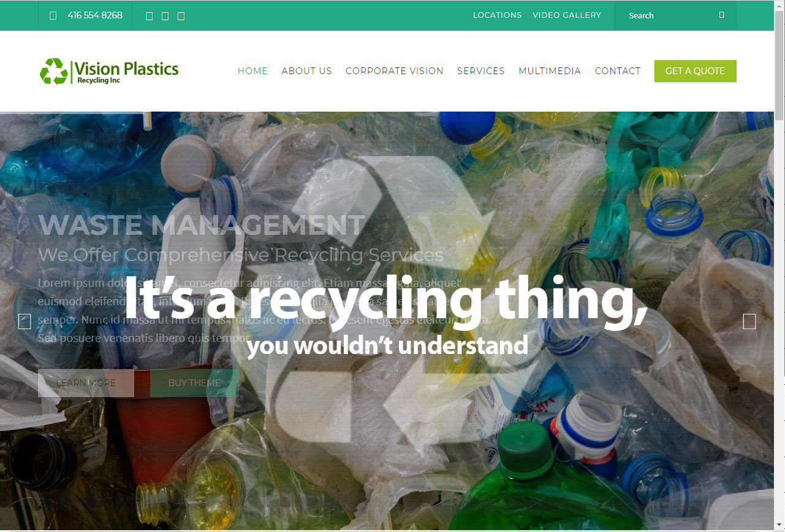Click the Learn More button
785x532 pixels.
[x=86, y=383]
